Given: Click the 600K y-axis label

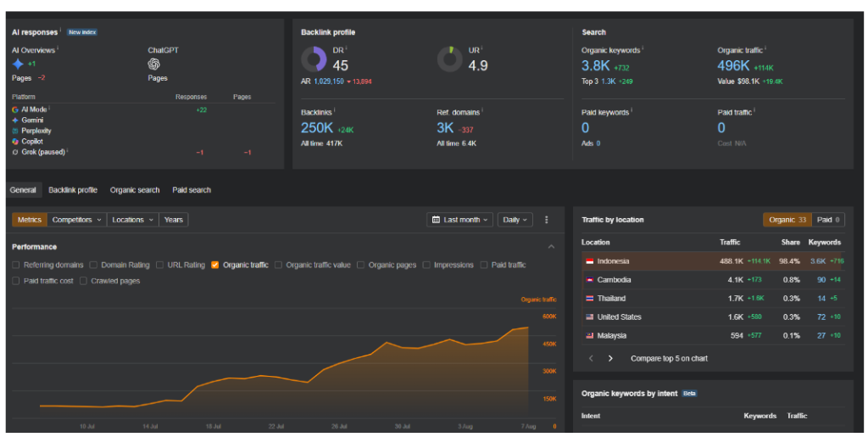Looking at the screenshot, I should (549, 317).
